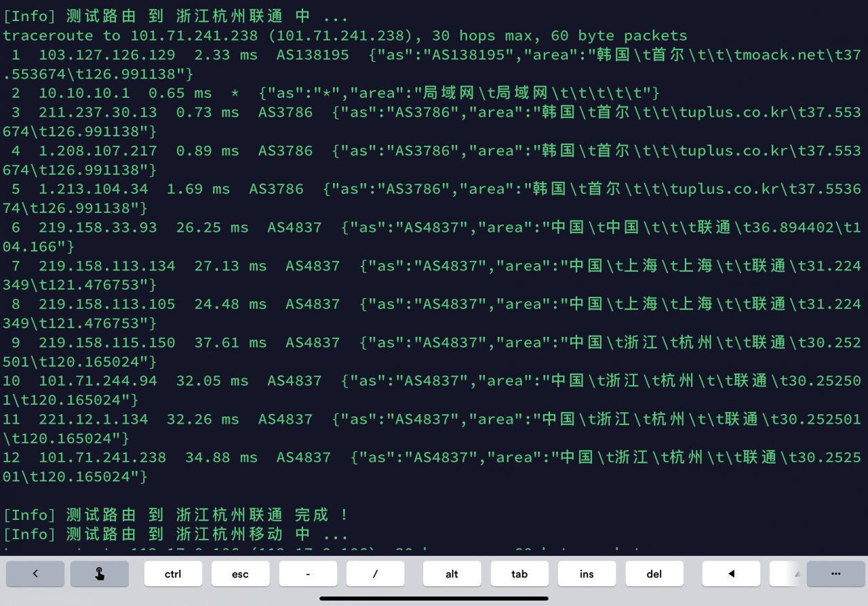Click IP 219.158.113.105 in hop 8

[x=106, y=304]
